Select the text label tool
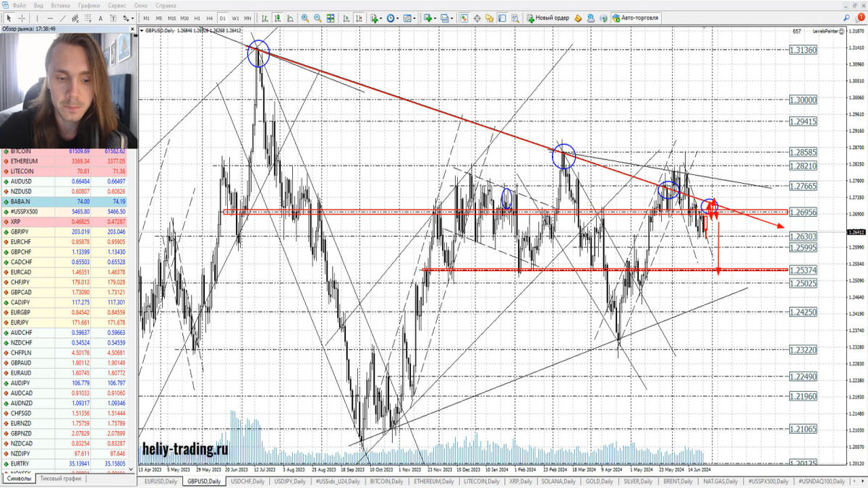 point(114,17)
